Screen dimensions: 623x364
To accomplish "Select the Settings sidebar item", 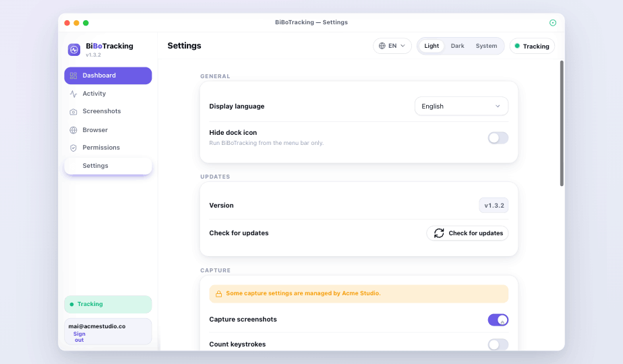I will tap(108, 166).
